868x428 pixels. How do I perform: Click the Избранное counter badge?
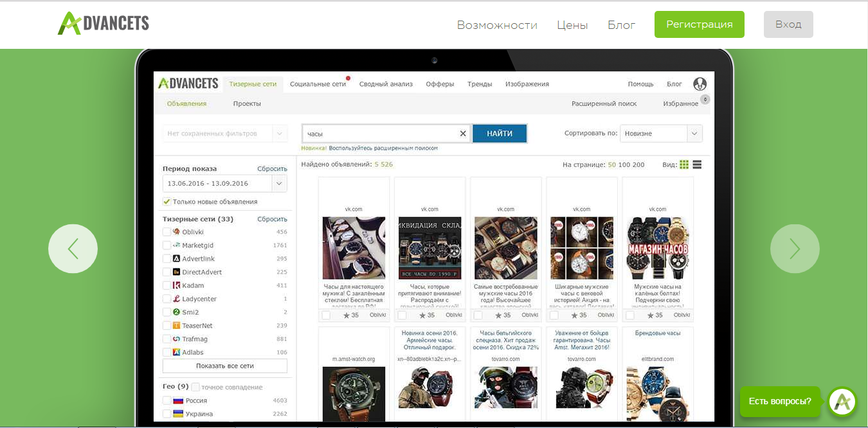click(x=705, y=100)
